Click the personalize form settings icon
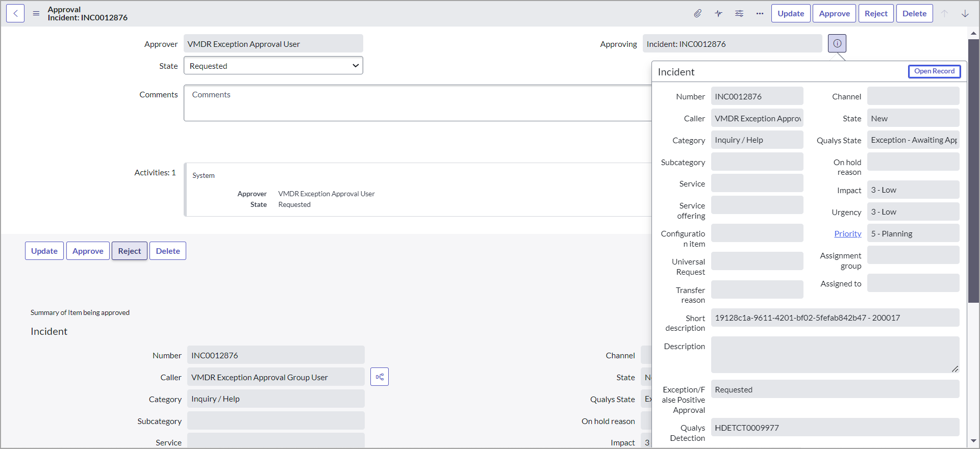Screen dimensions: 980x449 coord(739,14)
